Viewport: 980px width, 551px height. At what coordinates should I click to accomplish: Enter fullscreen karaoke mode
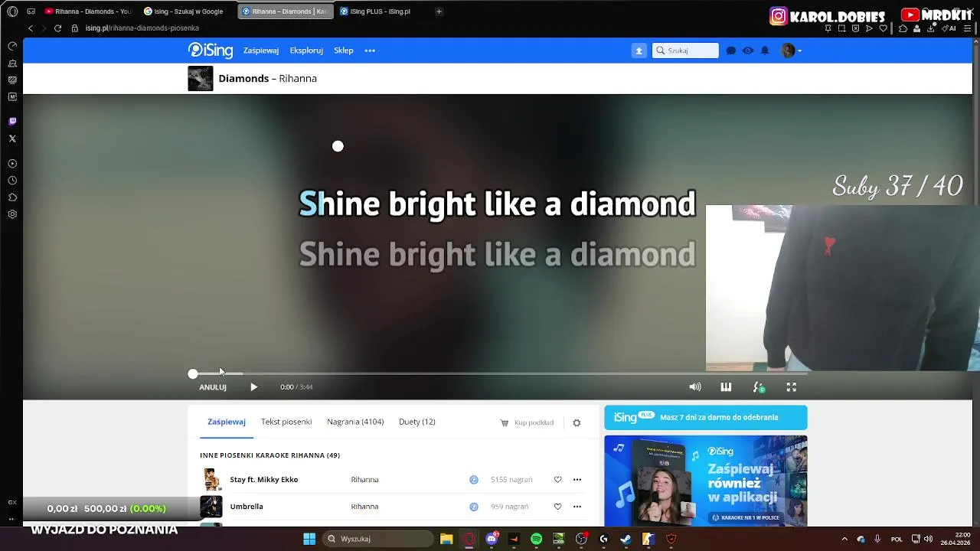[792, 387]
